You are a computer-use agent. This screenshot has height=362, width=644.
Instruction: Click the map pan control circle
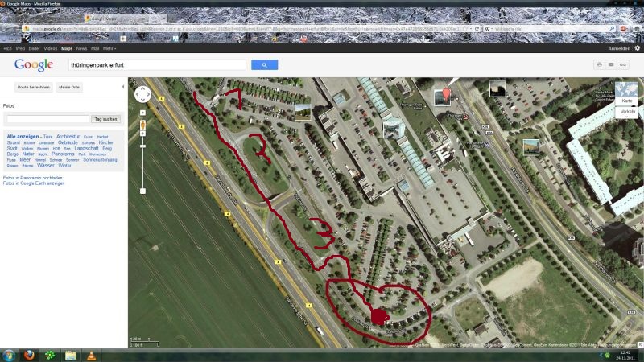(x=142, y=94)
